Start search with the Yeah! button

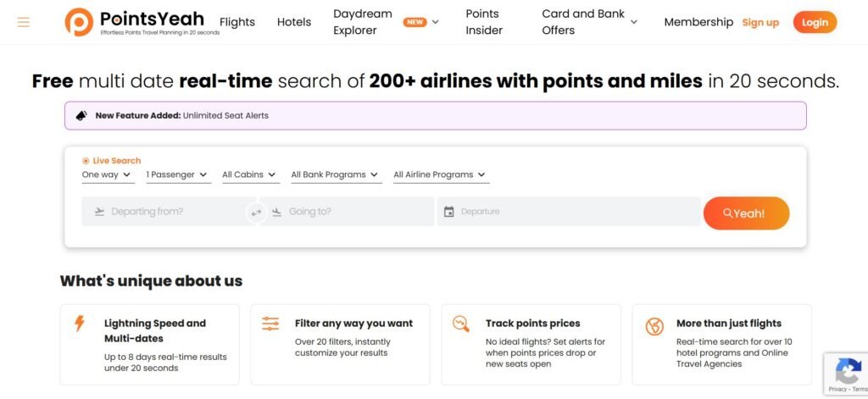(x=746, y=213)
